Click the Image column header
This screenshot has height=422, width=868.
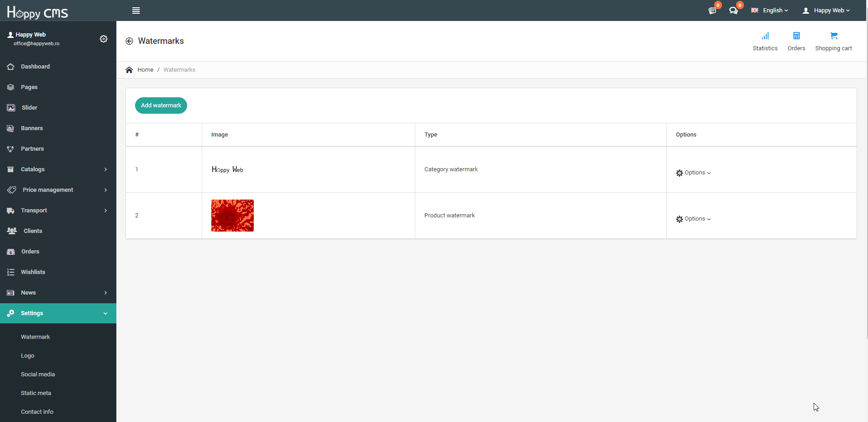tap(220, 135)
